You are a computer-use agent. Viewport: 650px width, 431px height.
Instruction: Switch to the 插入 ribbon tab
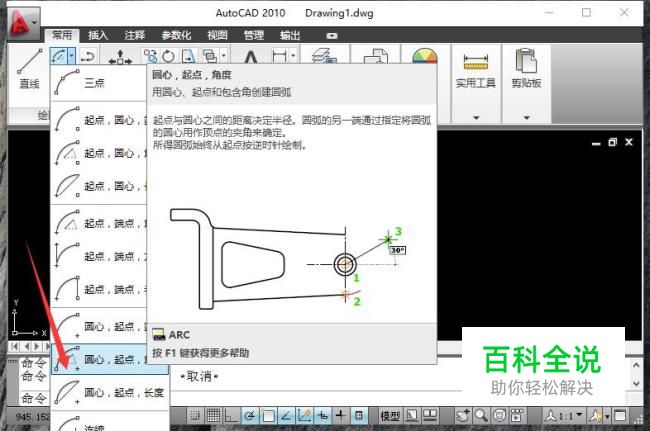[x=98, y=36]
